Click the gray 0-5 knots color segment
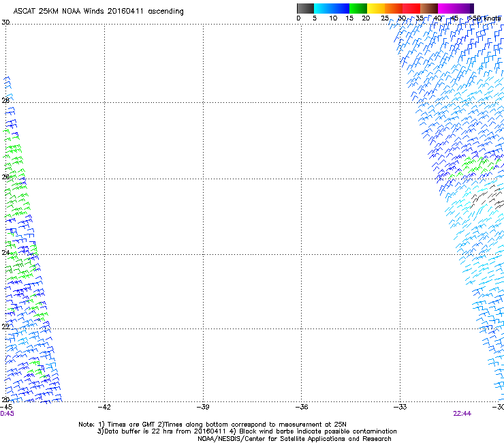 coord(305,8)
